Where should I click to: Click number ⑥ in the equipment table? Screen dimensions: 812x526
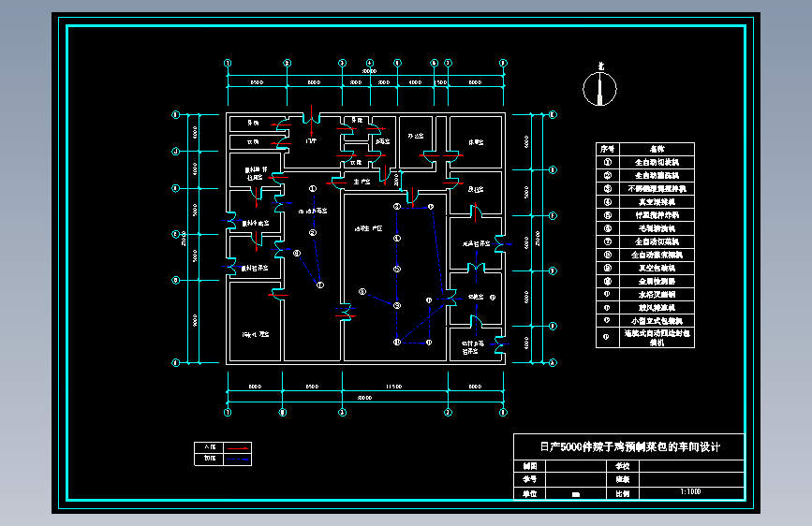pos(608,228)
